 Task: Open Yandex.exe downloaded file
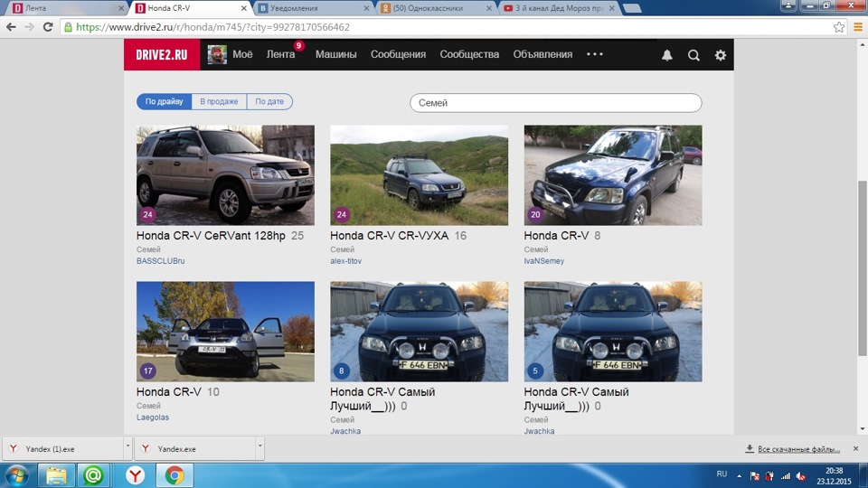[195, 449]
